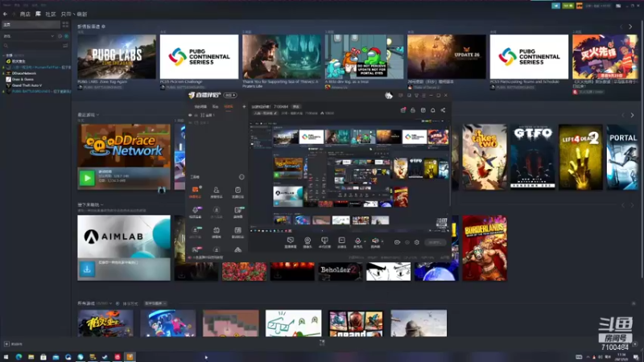This screenshot has height=362, width=644.
Task: Click the camera source icon in streaming bar
Action: [x=308, y=242]
